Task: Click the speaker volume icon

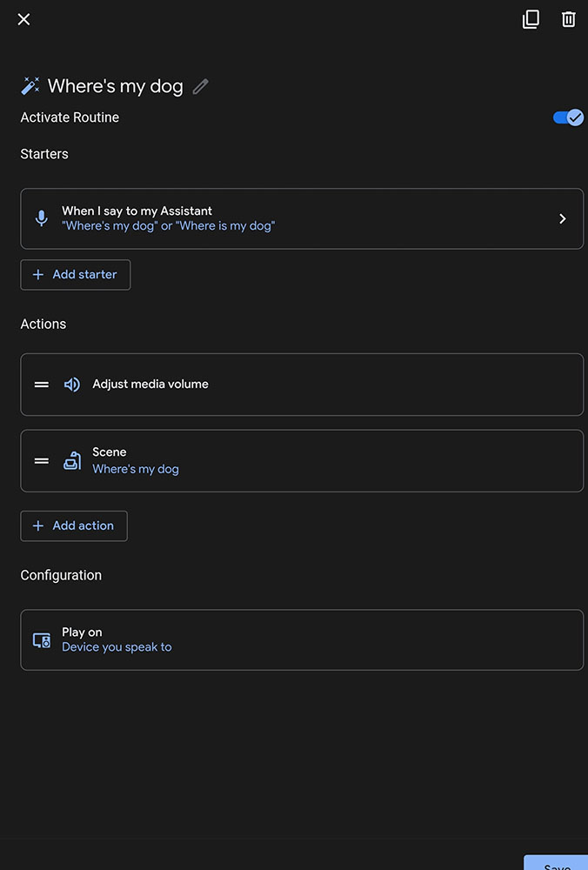Action: coord(72,385)
